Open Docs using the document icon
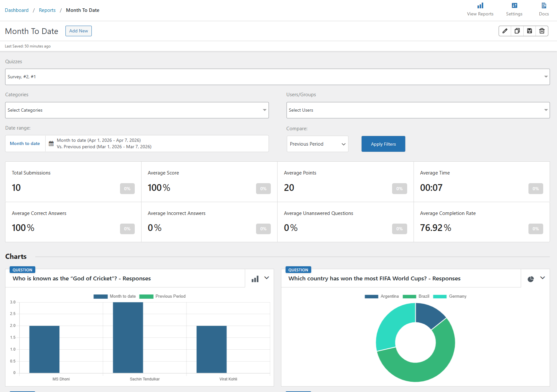 [544, 5]
